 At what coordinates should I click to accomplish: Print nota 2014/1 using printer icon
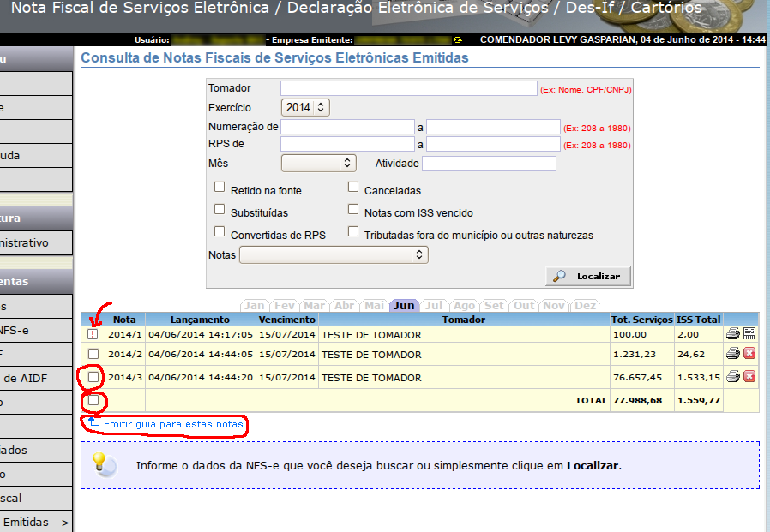[732, 333]
